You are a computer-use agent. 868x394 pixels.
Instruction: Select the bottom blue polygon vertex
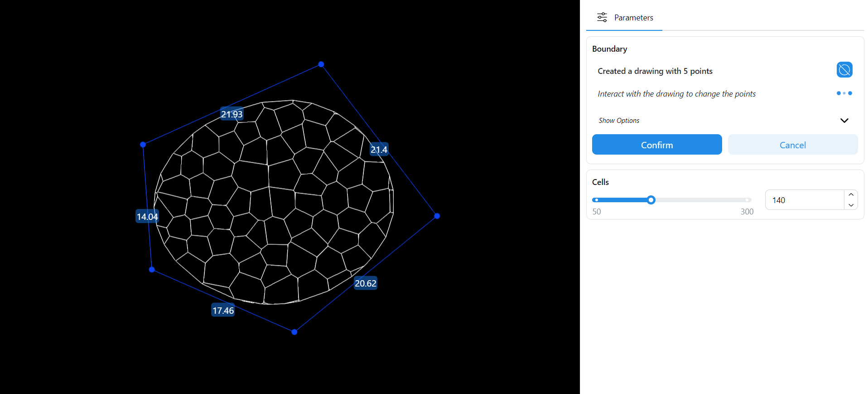pyautogui.click(x=294, y=332)
